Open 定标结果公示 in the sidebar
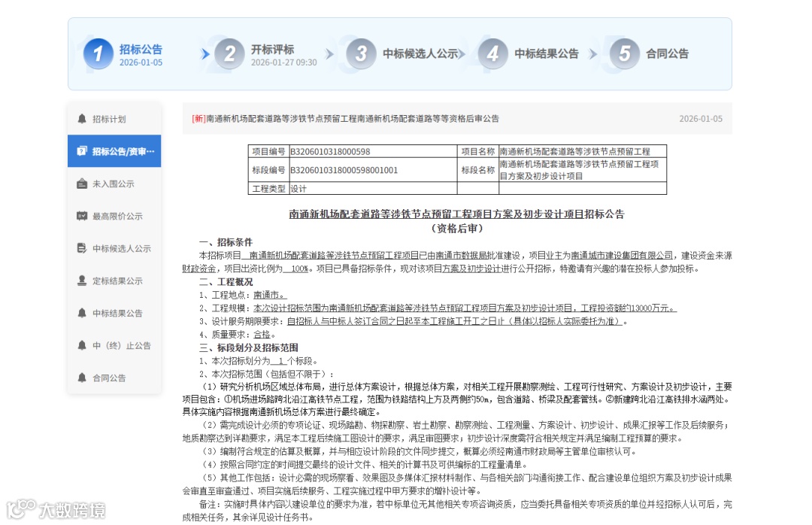This screenshot has height=525, width=812. [x=114, y=281]
